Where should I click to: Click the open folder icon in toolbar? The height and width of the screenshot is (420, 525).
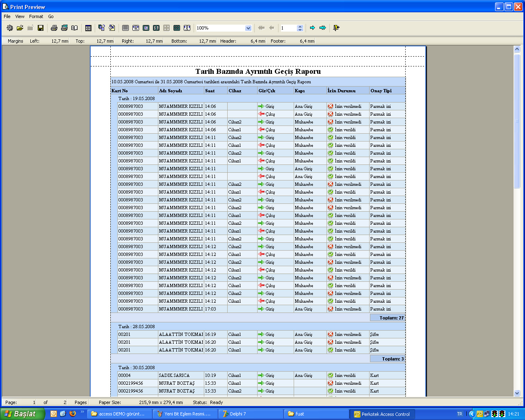(x=20, y=28)
